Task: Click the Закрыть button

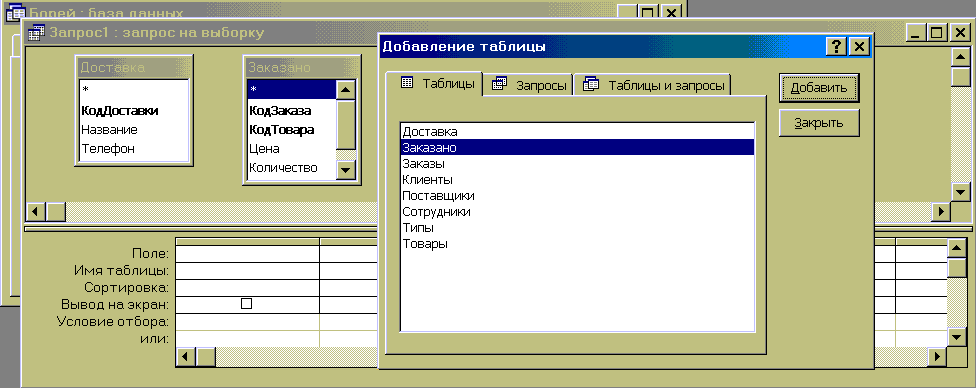Action: coord(819,123)
